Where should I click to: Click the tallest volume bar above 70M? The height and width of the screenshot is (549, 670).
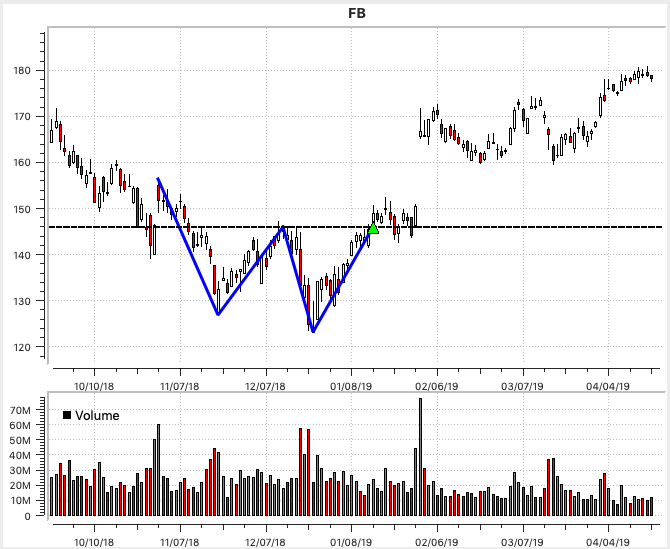point(420,457)
